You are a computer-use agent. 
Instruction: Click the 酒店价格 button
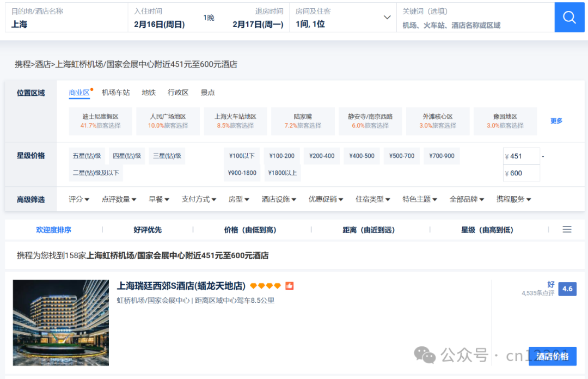tap(553, 356)
